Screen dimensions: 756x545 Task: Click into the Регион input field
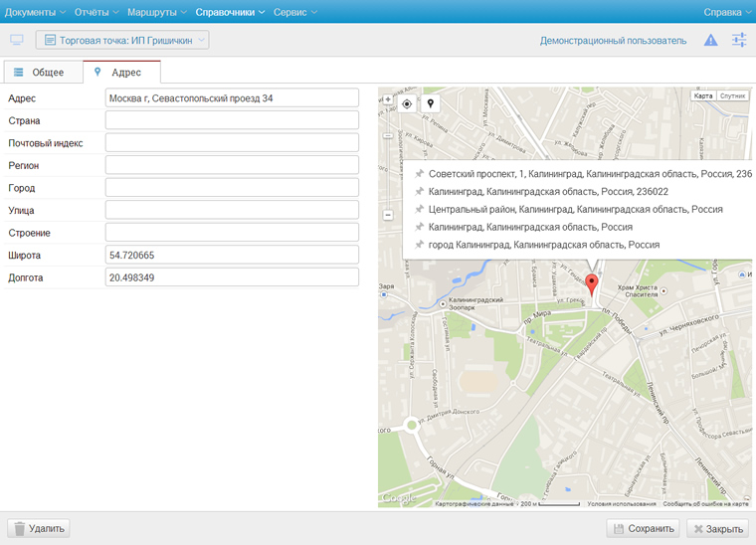[x=232, y=165]
